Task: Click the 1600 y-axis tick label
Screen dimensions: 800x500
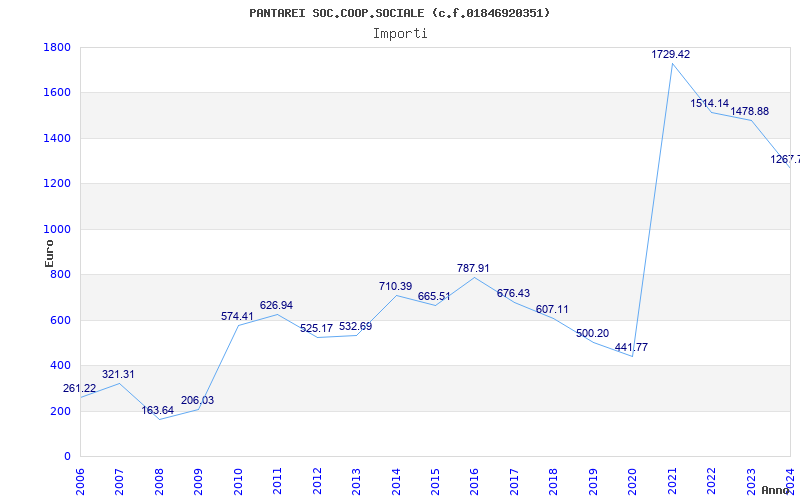Action: [x=57, y=93]
